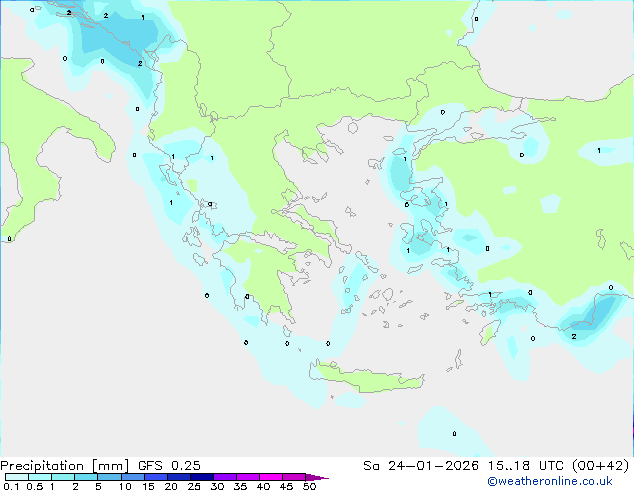This screenshot has width=634, height=490.
Task: Click the 1 mm legend color swatch
Action: 63,477
